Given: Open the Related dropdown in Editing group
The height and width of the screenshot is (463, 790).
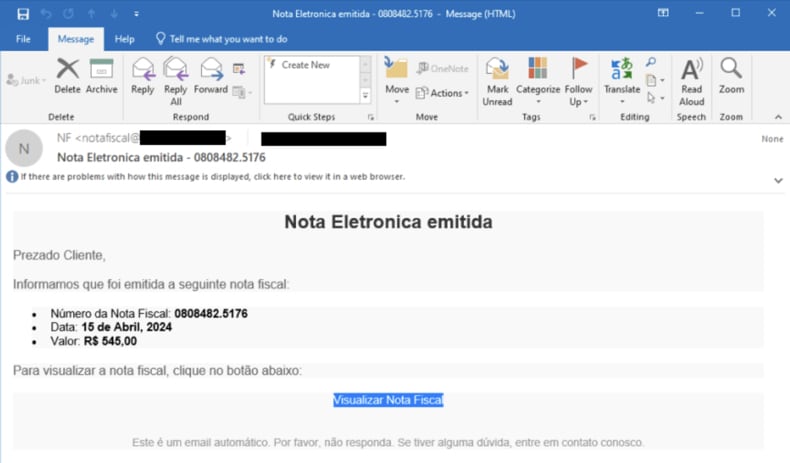Looking at the screenshot, I should (x=655, y=81).
